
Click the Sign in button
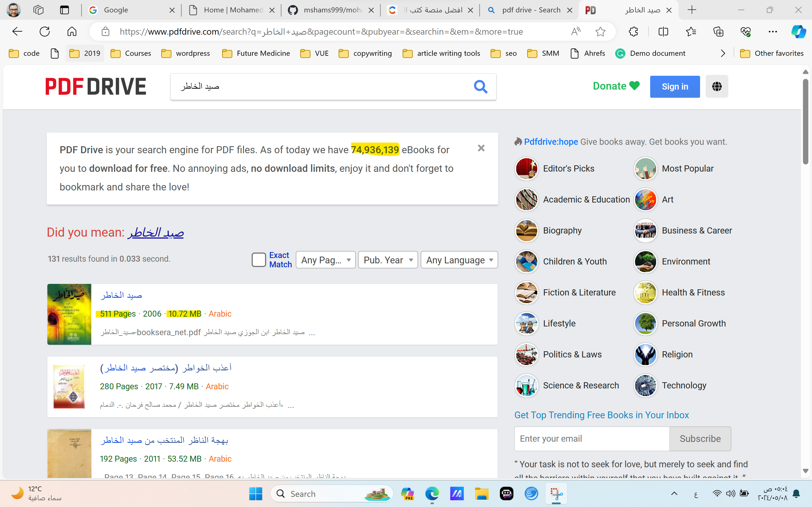tap(675, 86)
